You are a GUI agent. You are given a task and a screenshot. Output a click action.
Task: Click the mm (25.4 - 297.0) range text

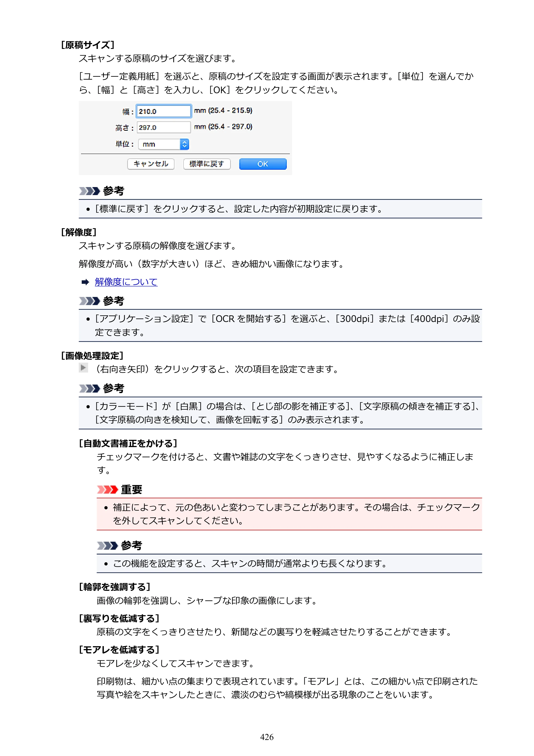(x=223, y=126)
